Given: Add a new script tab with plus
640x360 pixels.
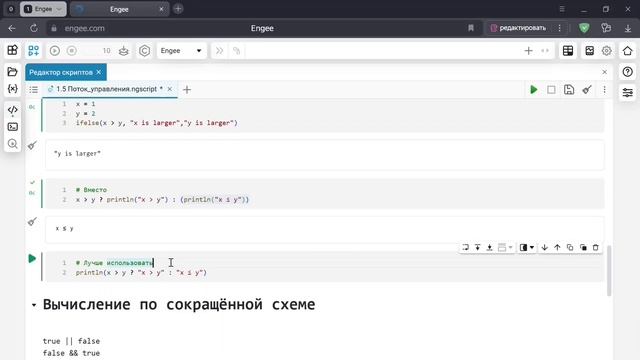Looking at the screenshot, I should click(x=187, y=89).
